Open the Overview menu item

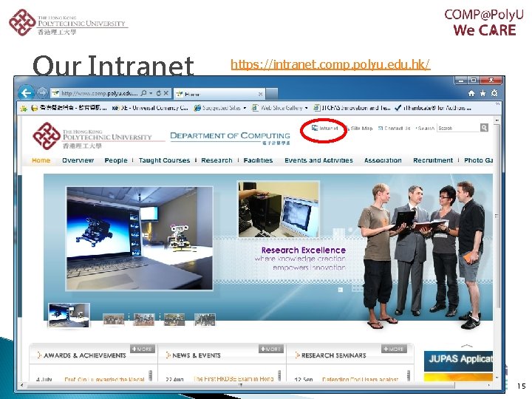click(x=78, y=160)
